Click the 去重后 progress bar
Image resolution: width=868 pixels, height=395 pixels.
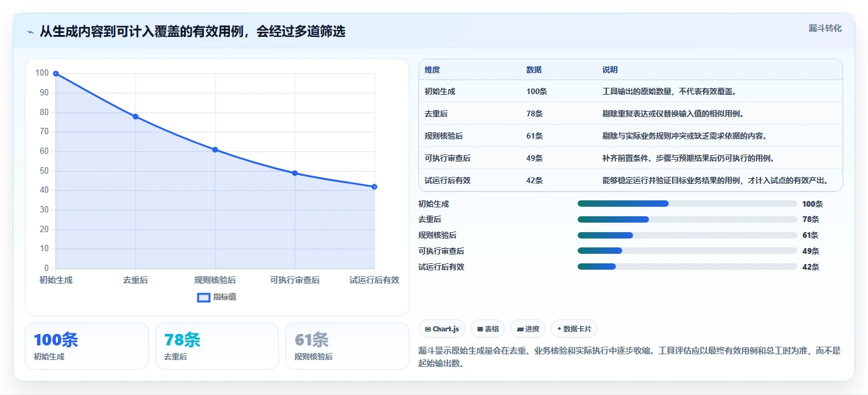(x=687, y=219)
